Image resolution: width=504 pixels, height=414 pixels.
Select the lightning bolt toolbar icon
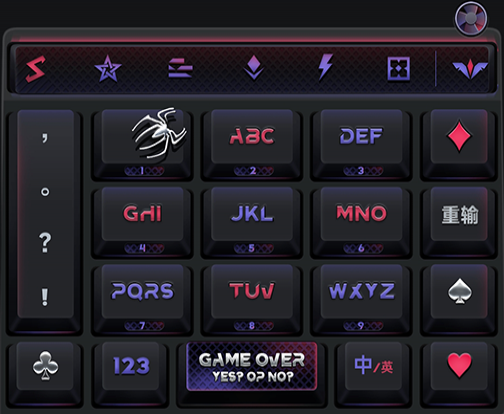[x=325, y=67]
